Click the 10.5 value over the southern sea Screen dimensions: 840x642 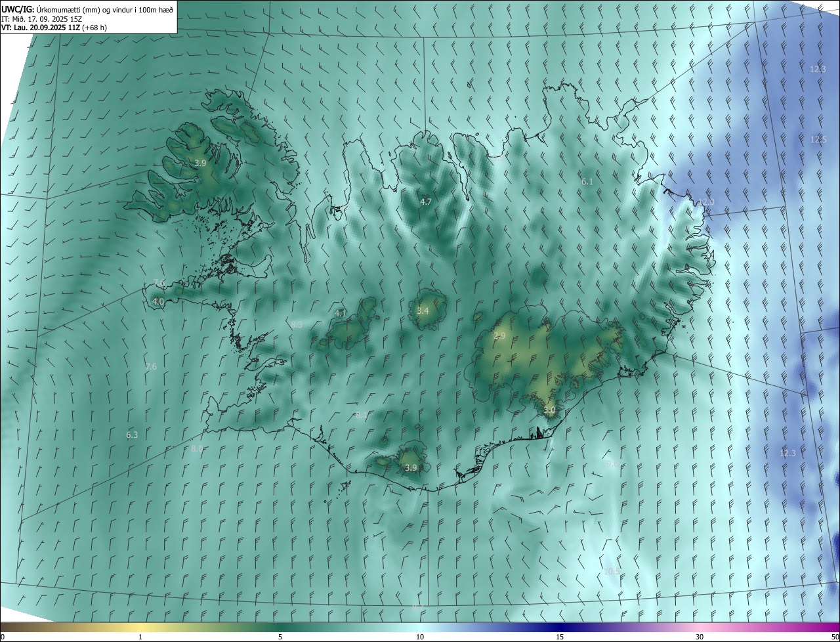coord(612,571)
